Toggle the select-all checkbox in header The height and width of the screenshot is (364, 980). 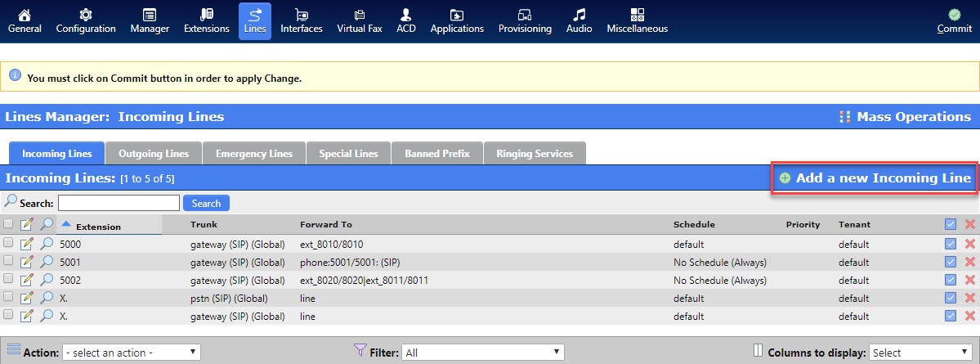pyautogui.click(x=8, y=224)
